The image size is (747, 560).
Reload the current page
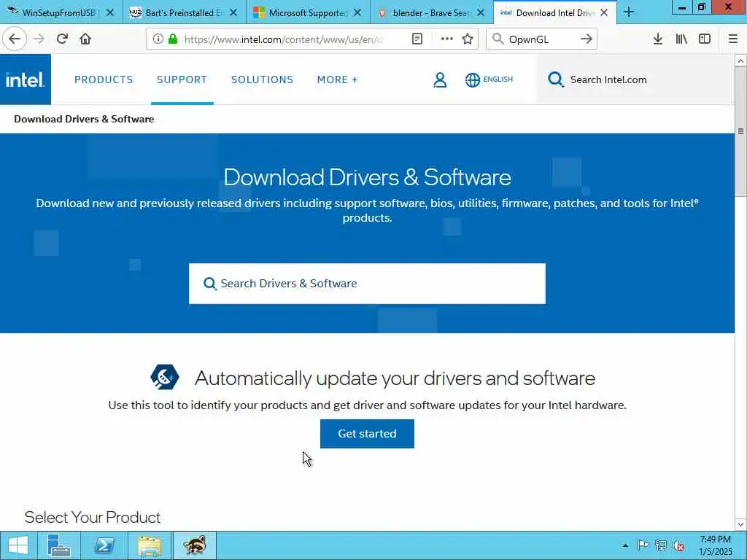click(62, 39)
